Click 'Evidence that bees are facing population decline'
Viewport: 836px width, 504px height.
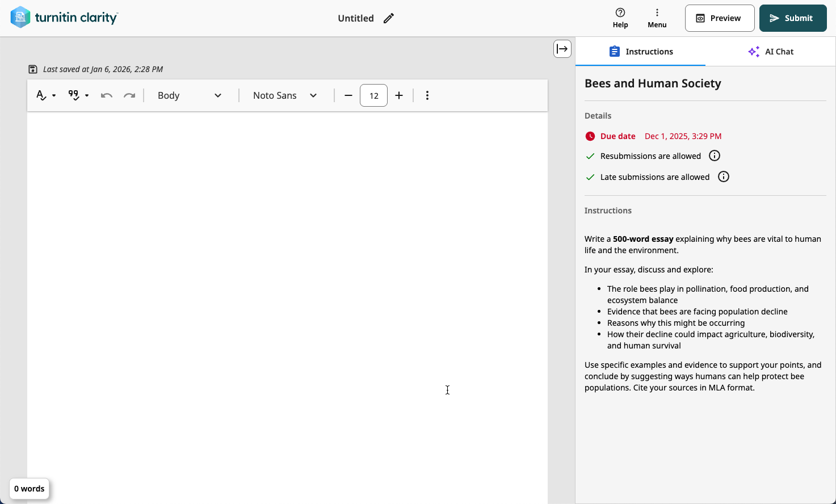pos(698,312)
